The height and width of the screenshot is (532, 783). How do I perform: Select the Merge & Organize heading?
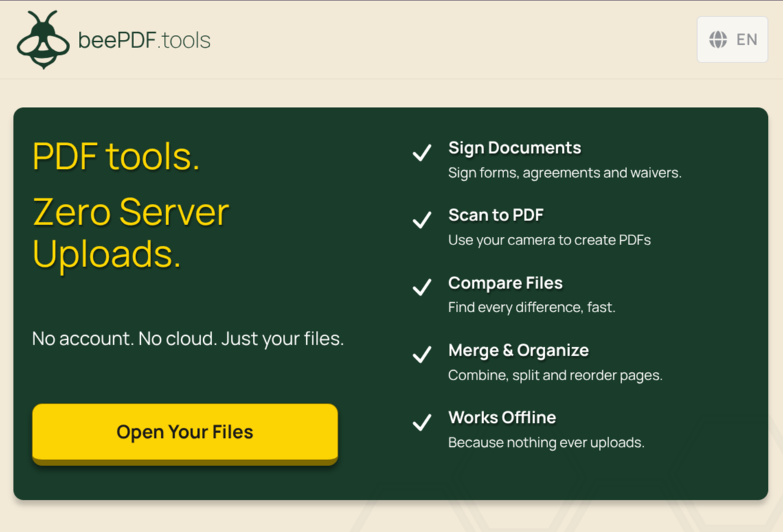coord(519,350)
